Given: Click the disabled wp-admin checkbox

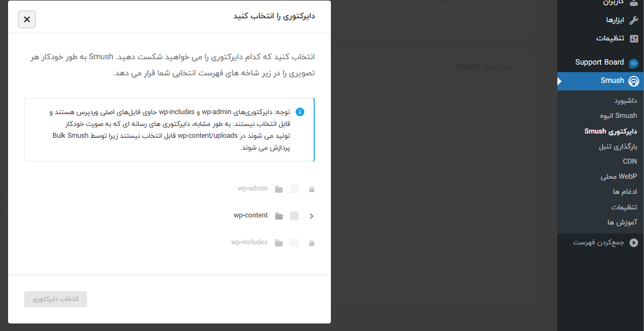Looking at the screenshot, I should [x=294, y=189].
